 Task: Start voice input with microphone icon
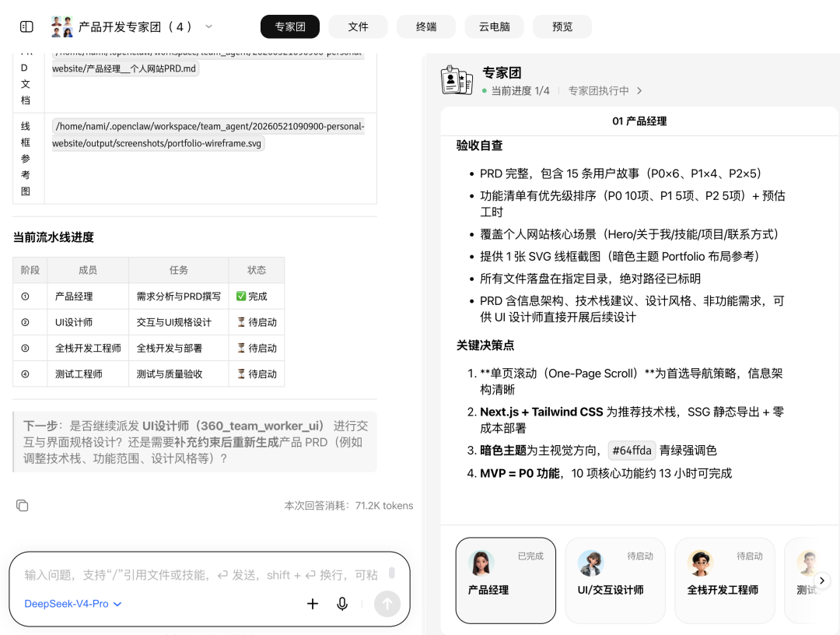point(341,604)
